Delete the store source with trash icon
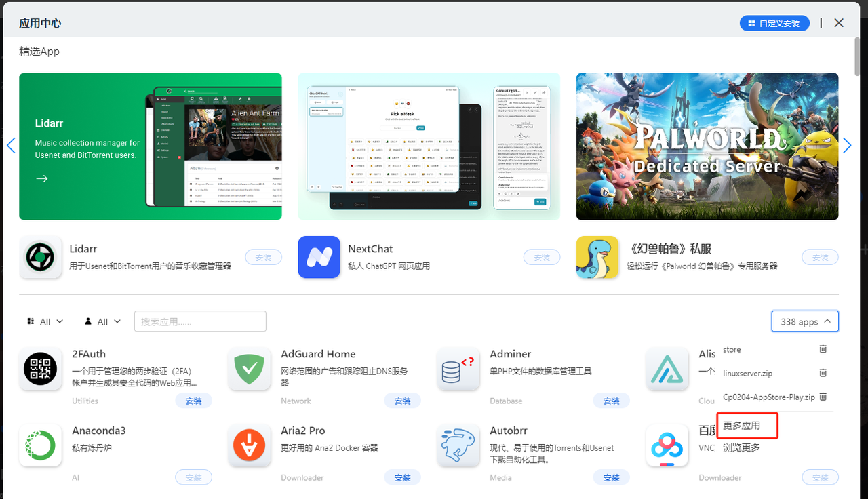This screenshot has width=868, height=499. (x=823, y=349)
